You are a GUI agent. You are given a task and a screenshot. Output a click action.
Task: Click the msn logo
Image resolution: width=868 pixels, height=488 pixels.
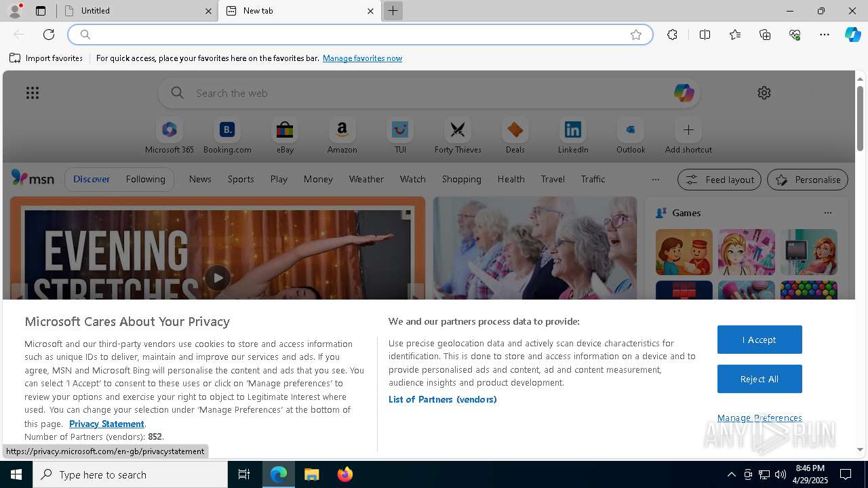tap(33, 178)
